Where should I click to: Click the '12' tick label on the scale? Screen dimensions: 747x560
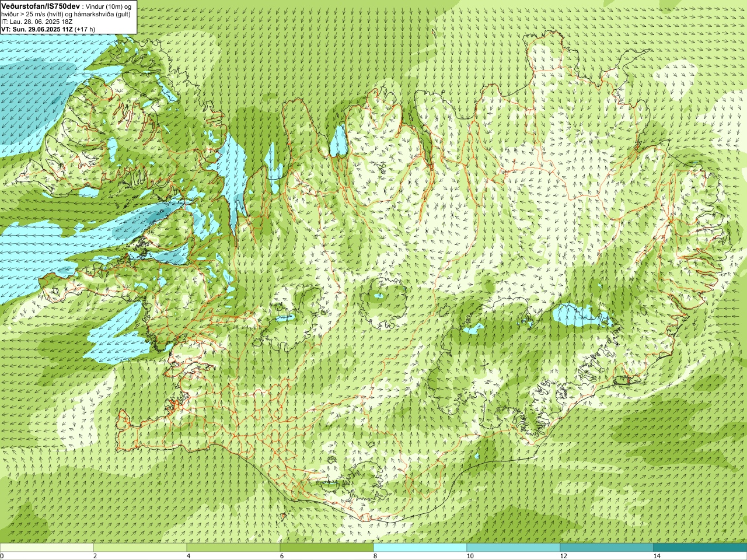[x=563, y=556]
